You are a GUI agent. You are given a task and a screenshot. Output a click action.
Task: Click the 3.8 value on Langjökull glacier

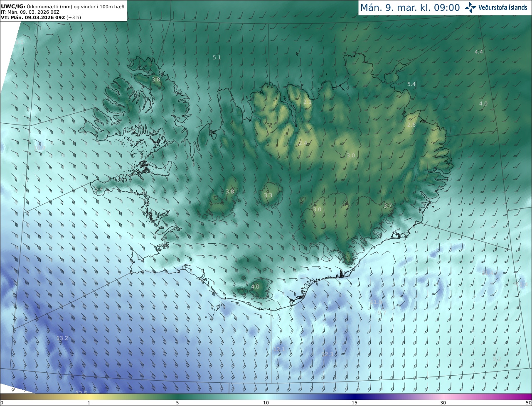pos(229,191)
